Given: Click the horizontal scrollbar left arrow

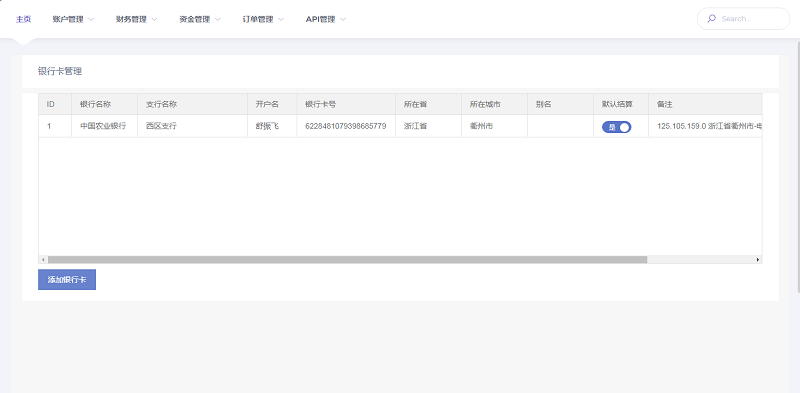Looking at the screenshot, I should tap(43, 260).
